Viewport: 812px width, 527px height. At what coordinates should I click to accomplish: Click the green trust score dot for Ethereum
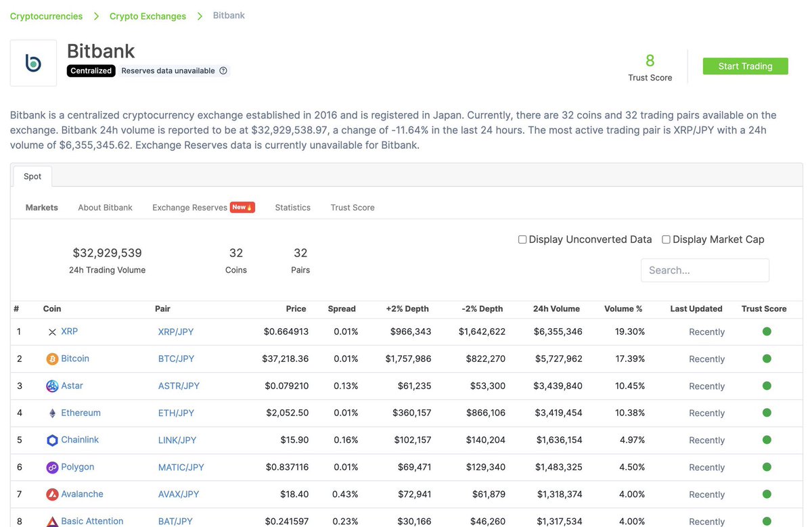(x=767, y=413)
